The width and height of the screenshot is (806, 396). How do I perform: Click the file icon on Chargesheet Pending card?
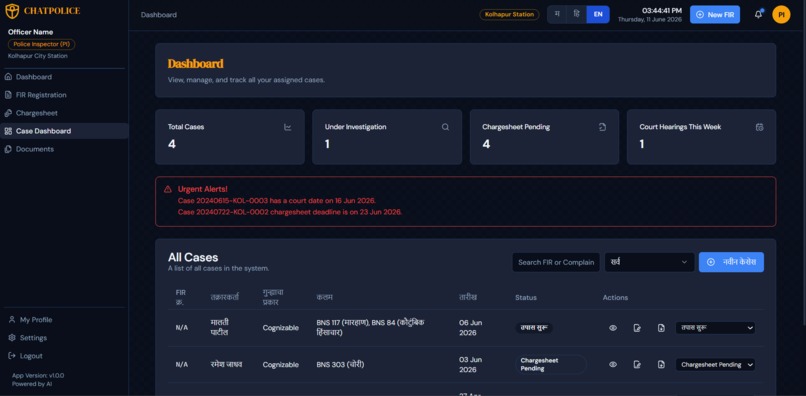click(x=602, y=127)
